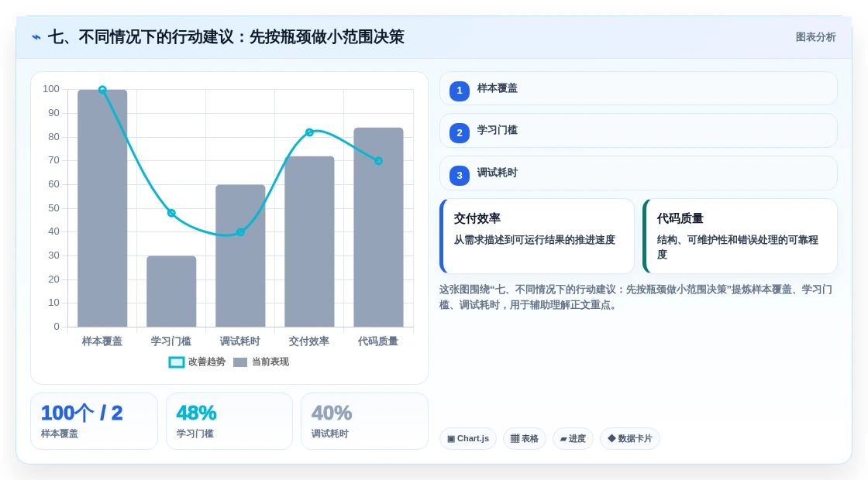The width and height of the screenshot is (868, 480).
Task: Click the 样本覆盖 bar in chart
Action: pyautogui.click(x=102, y=208)
